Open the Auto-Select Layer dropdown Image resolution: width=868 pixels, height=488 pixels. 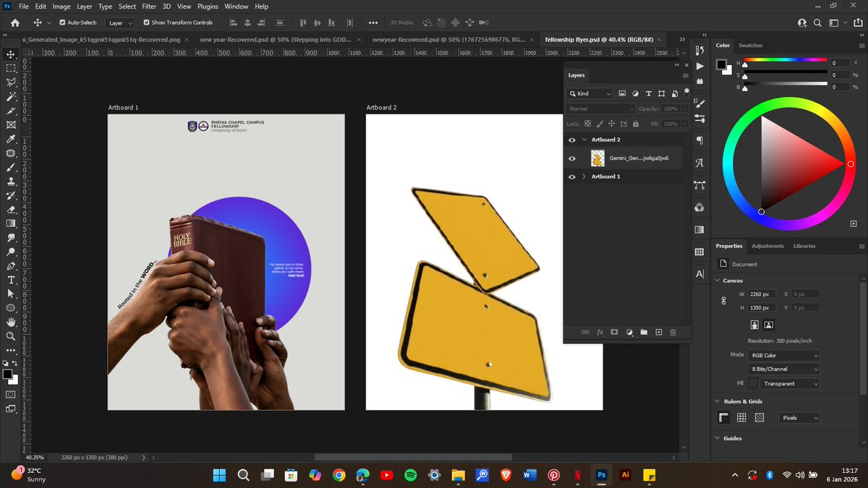pos(120,22)
